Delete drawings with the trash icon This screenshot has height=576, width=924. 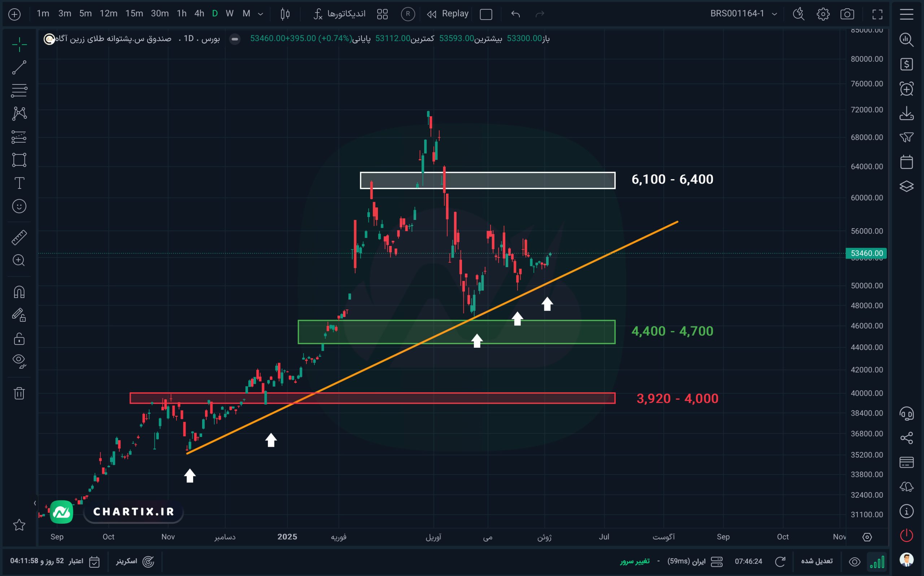point(19,393)
